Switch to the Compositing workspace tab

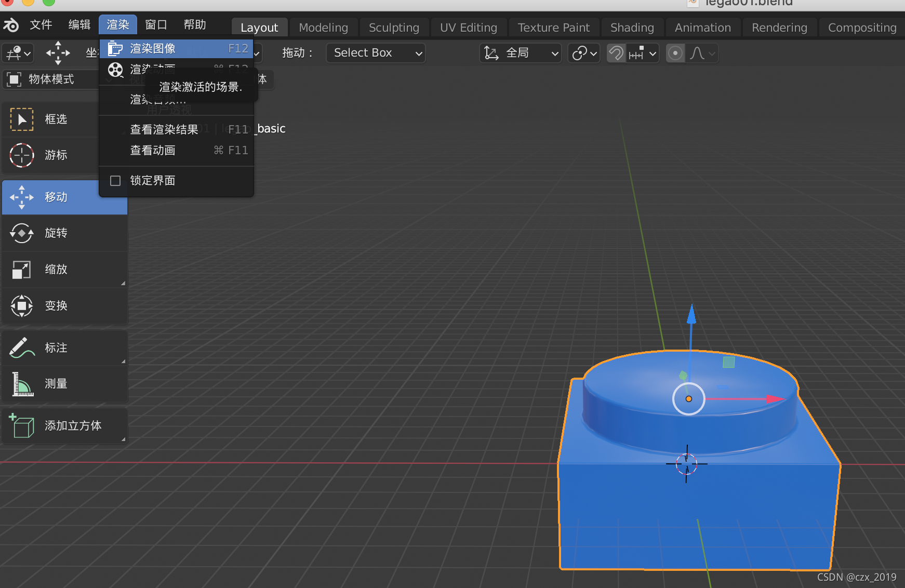coord(862,28)
